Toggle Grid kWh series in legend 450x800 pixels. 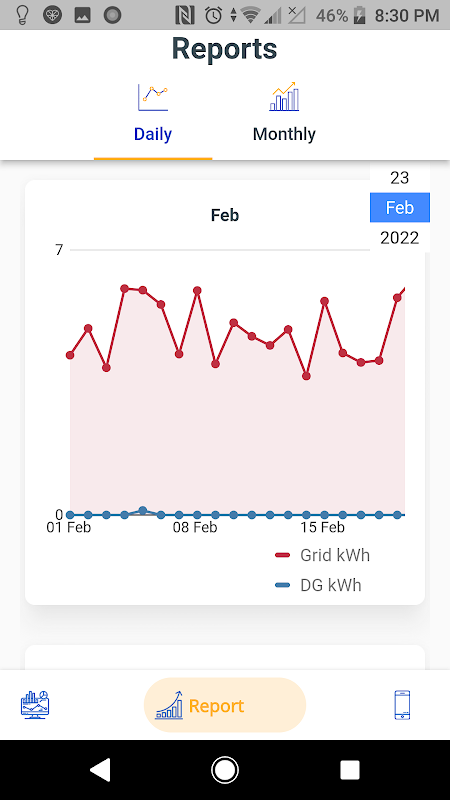click(322, 555)
